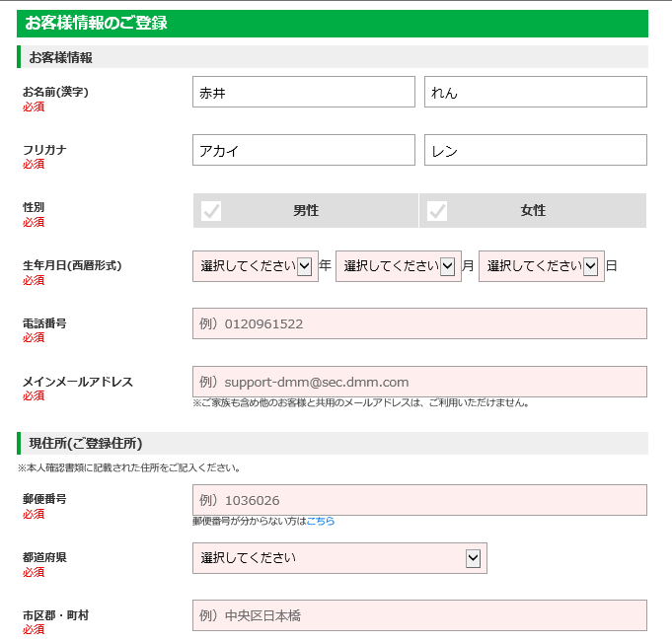Click the 郵便番号 label

point(44,499)
